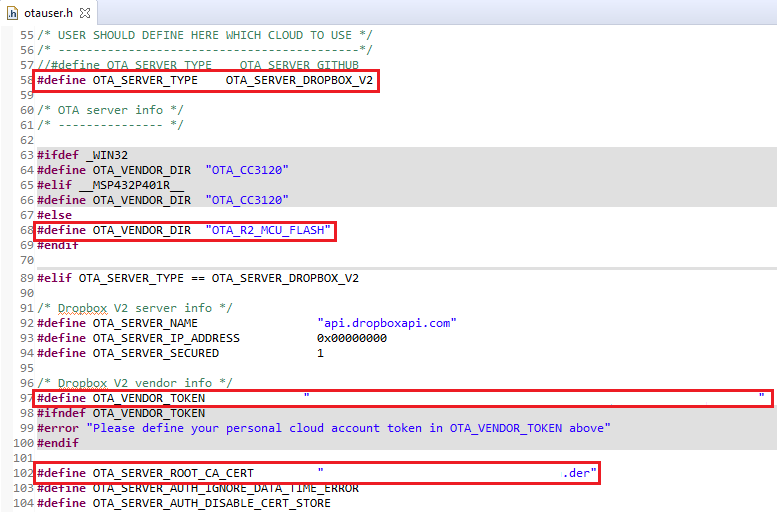This screenshot has height=512, width=777.
Task: Click "Dropbox V2 vendor info" comment
Action: [x=135, y=383]
